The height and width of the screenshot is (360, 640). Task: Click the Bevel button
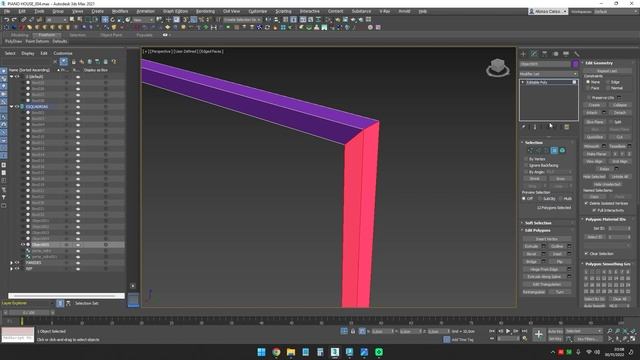coord(531,254)
